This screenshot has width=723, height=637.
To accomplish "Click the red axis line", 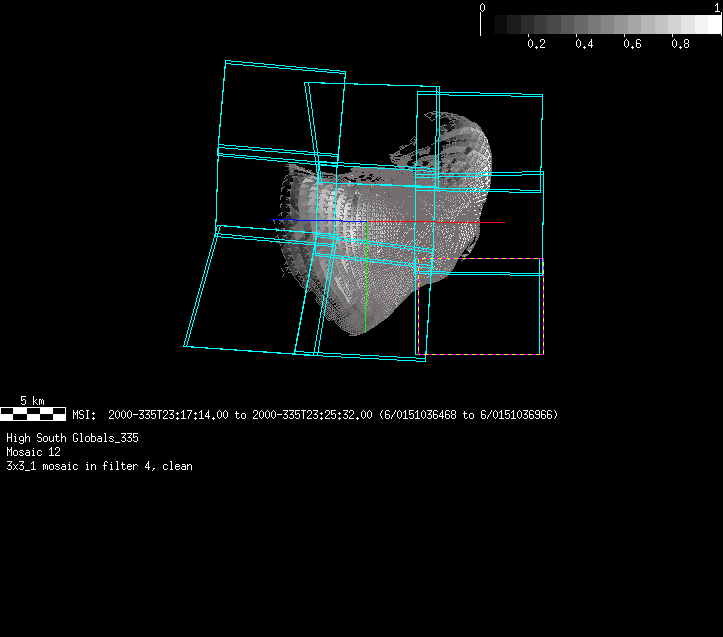I will pos(470,223).
